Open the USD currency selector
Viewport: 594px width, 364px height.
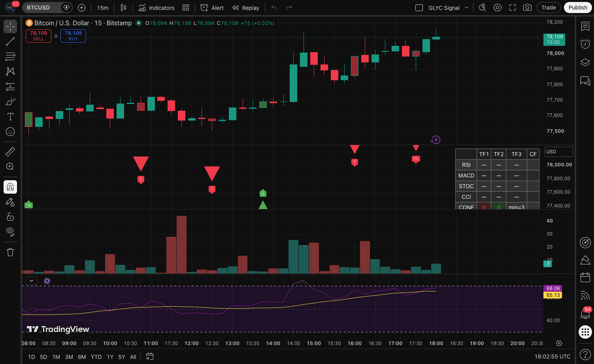[x=559, y=151]
